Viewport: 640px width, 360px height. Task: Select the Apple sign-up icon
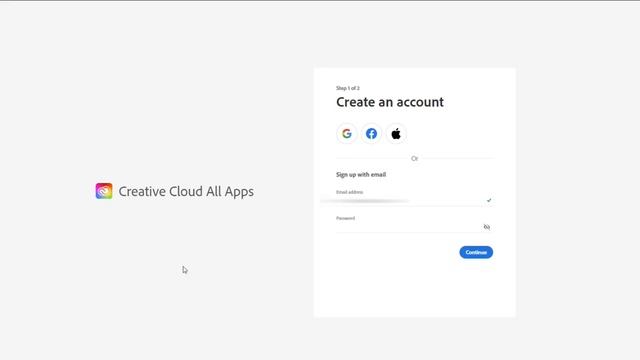coord(396,133)
